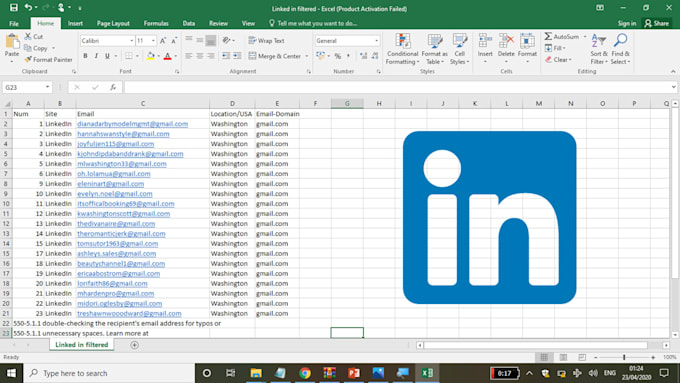
Task: Open dianadarbymodelmgmt@gmail.com email link
Action: [133, 124]
